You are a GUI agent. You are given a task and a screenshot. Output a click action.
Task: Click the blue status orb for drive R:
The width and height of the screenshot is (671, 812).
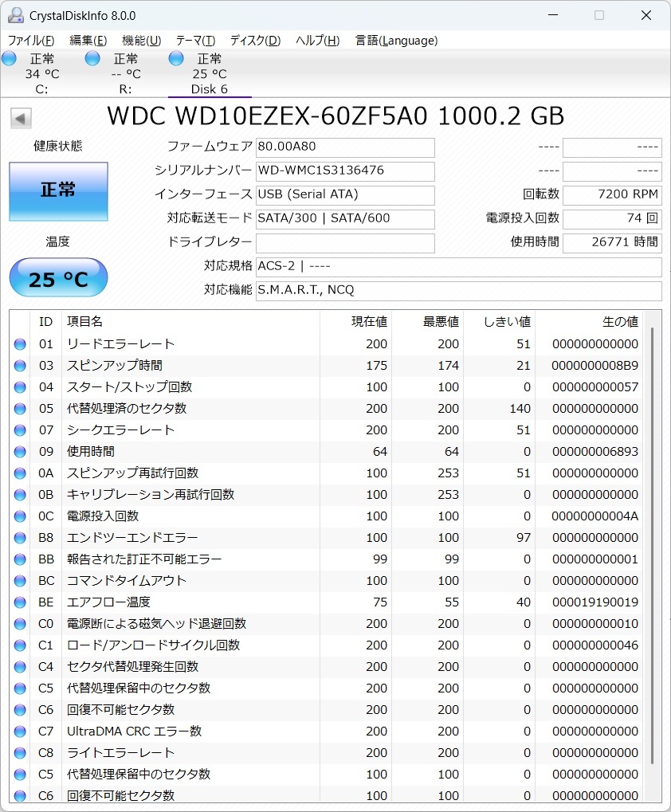click(x=92, y=58)
